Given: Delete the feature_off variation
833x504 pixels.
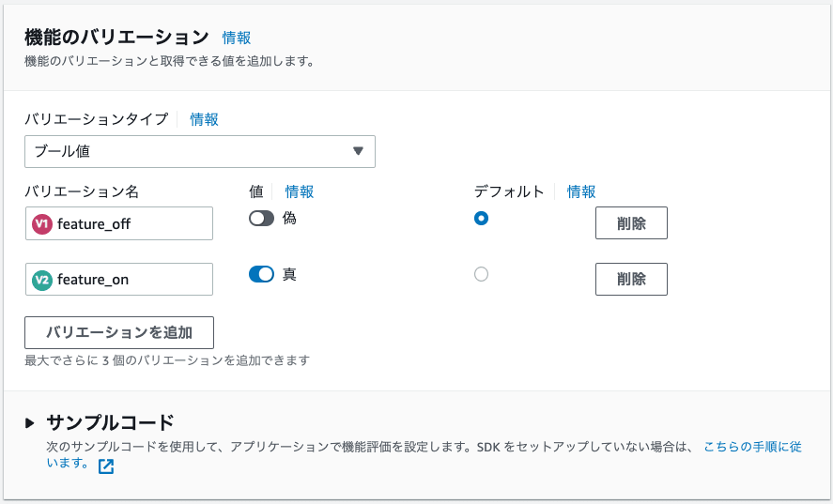Looking at the screenshot, I should (631, 223).
